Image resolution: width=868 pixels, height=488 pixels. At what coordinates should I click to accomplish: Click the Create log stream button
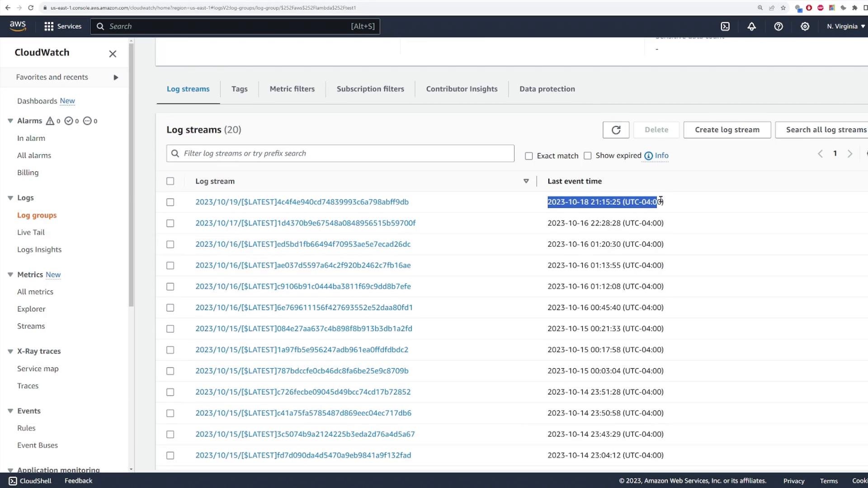(727, 130)
